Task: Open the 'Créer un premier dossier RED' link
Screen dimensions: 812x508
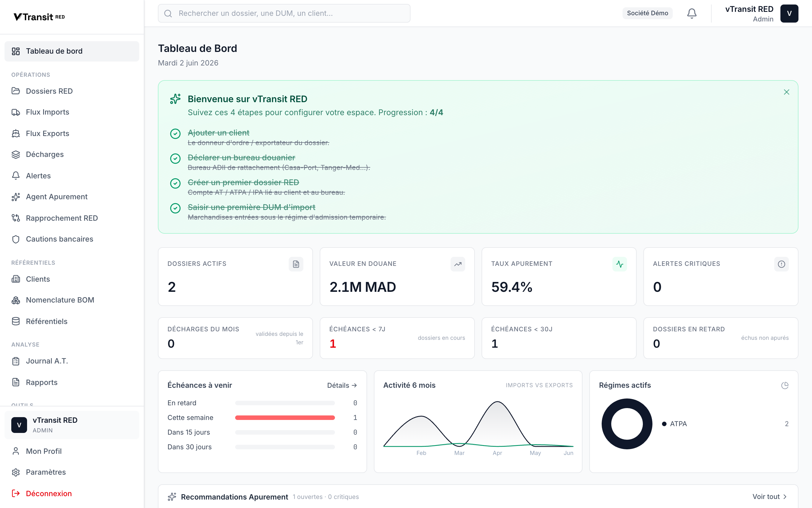Action: coord(243,182)
